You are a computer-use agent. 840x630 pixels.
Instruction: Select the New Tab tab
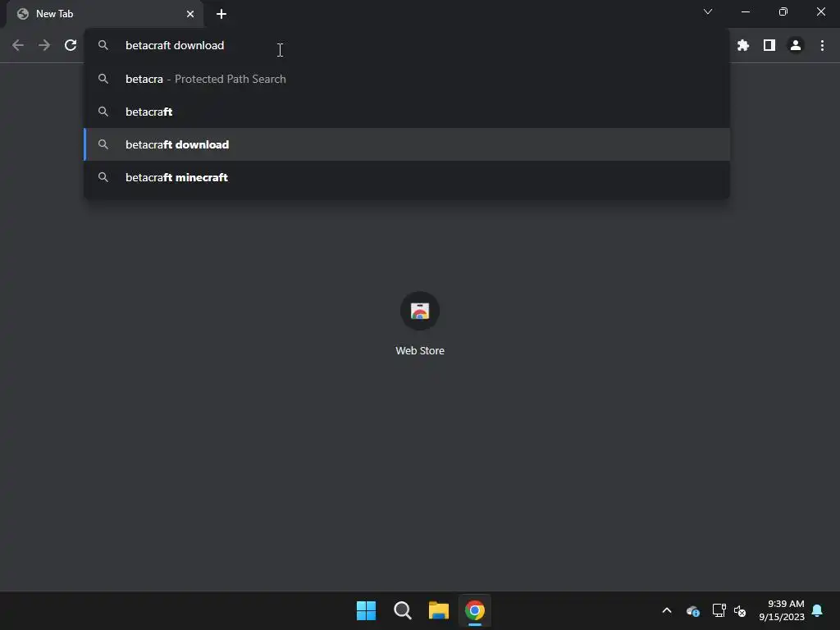tap(104, 14)
